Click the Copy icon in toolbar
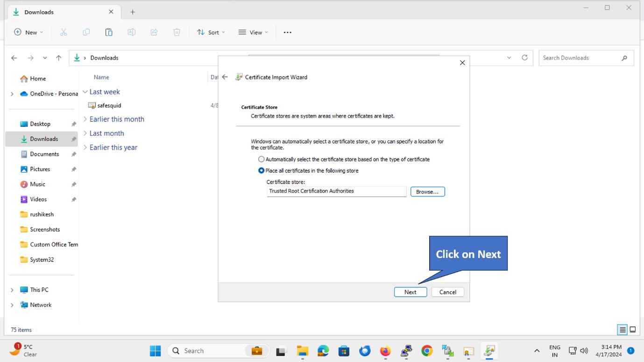This screenshot has height=362, width=644. [86, 32]
